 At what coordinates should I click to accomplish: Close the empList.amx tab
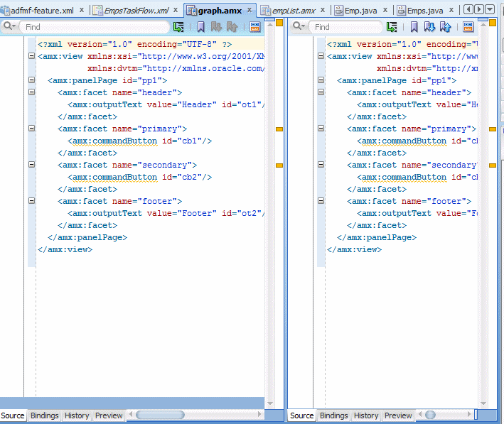[x=323, y=10]
